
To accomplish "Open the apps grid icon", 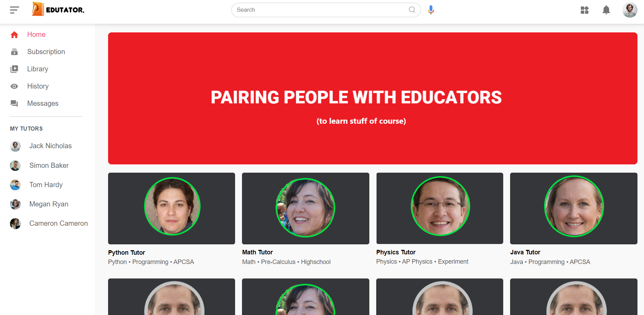I will (x=584, y=10).
